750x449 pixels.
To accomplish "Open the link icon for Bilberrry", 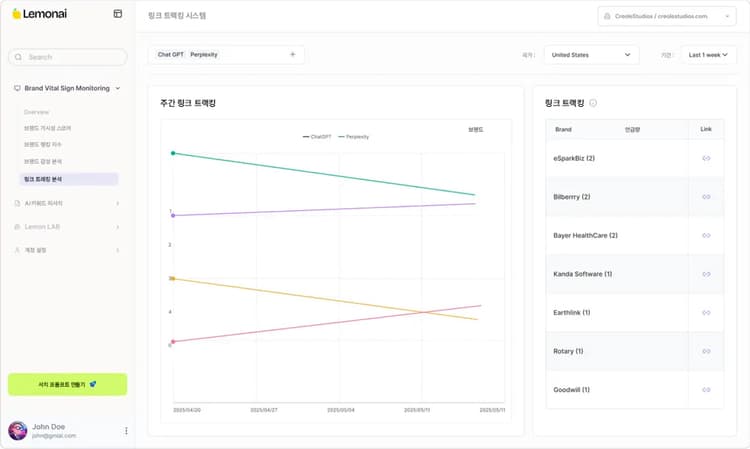I will (x=706, y=197).
